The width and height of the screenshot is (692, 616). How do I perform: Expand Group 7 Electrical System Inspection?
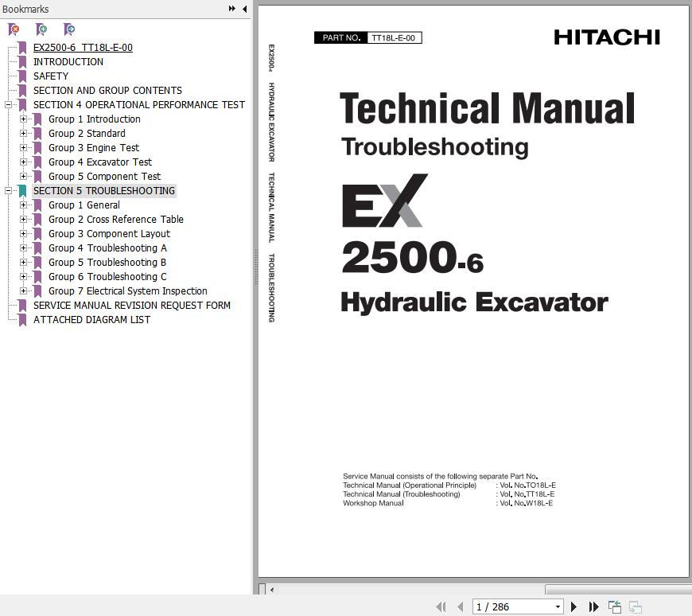pyautogui.click(x=23, y=291)
